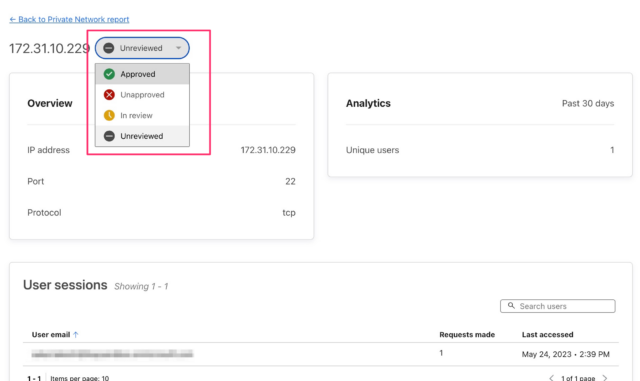The height and width of the screenshot is (381, 640).
Task: Go back to Private Network report
Action: tap(69, 19)
